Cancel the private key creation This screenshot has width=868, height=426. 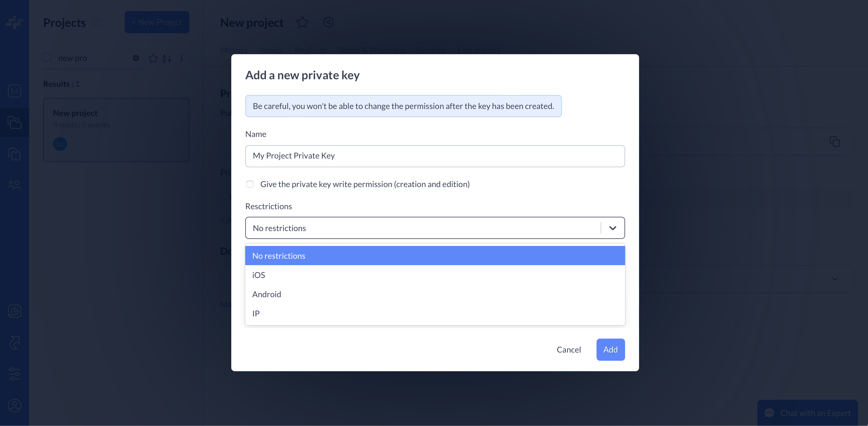[x=569, y=349]
